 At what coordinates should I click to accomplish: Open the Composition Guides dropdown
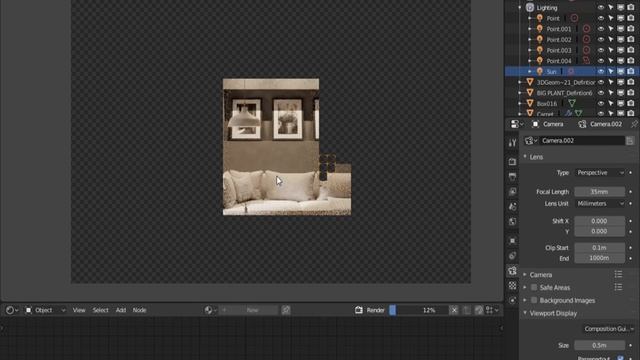(608, 329)
